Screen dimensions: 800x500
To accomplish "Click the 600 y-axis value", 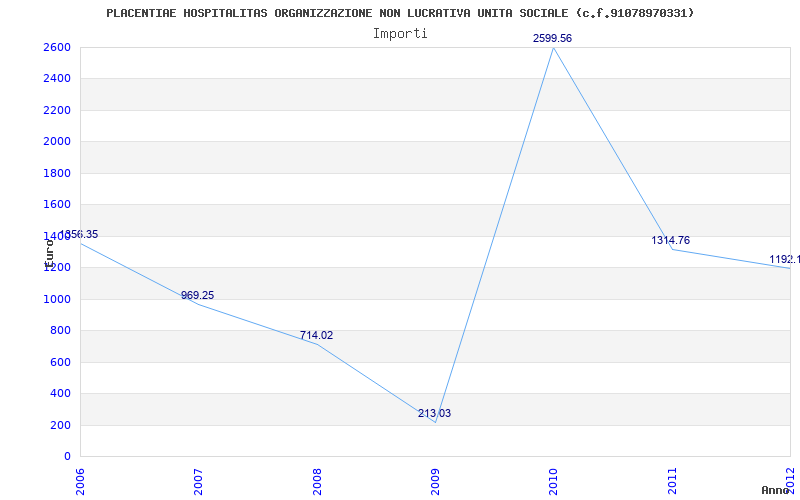I will coord(60,362).
